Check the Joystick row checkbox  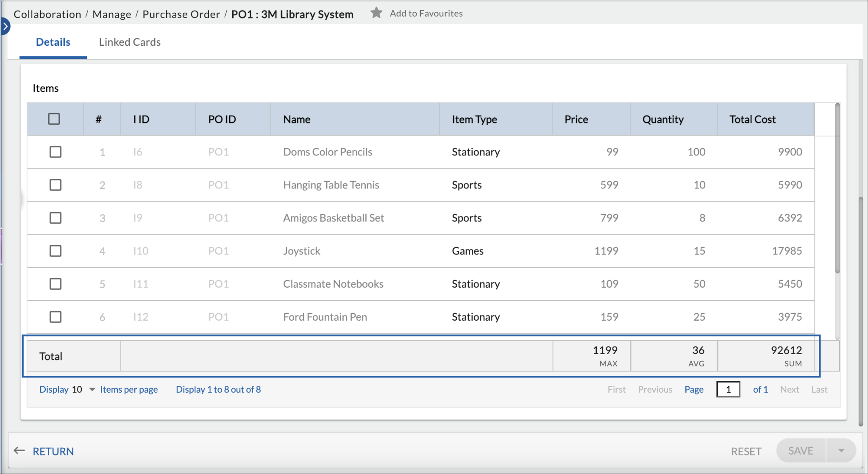56,251
